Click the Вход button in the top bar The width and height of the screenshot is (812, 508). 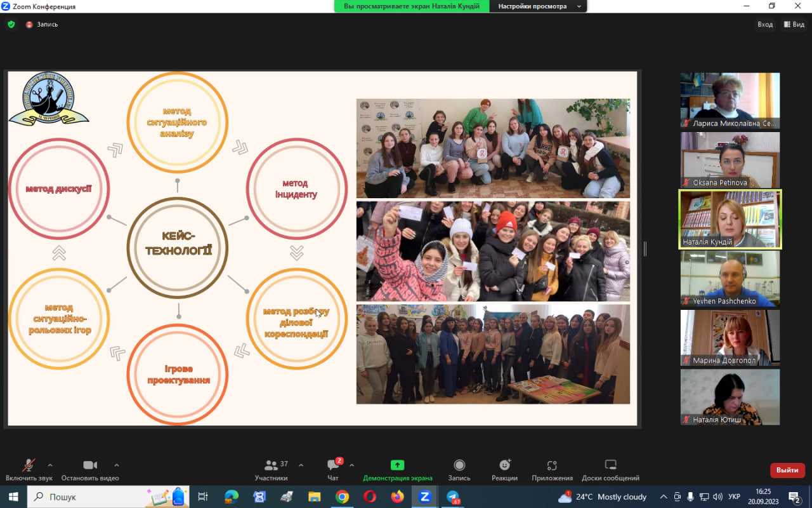pyautogui.click(x=765, y=24)
